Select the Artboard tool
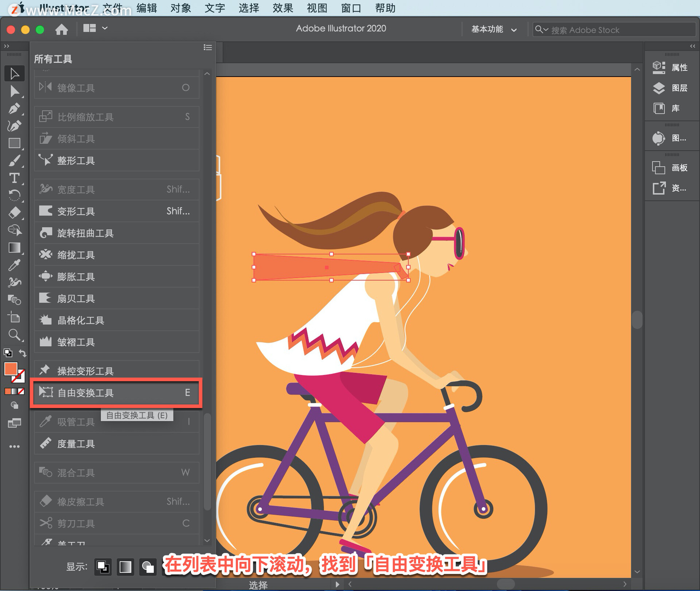The image size is (700, 591). pyautogui.click(x=14, y=317)
